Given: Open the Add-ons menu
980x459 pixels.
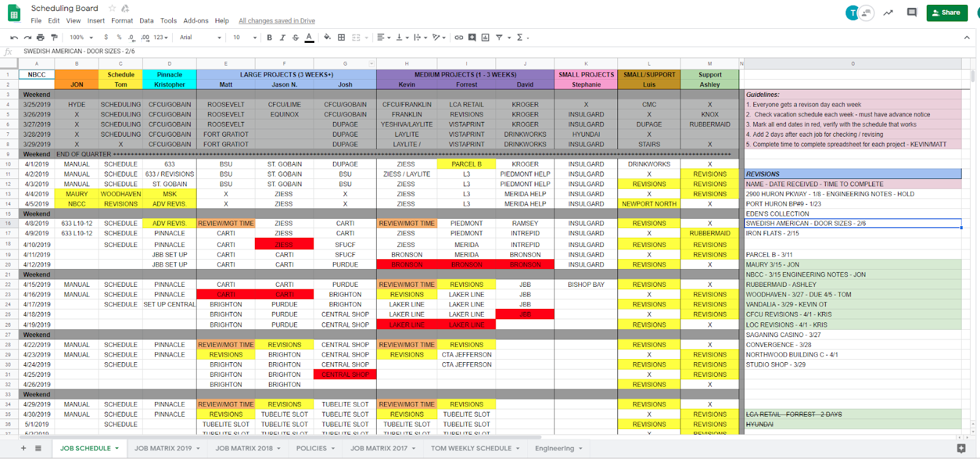Looking at the screenshot, I should point(196,21).
